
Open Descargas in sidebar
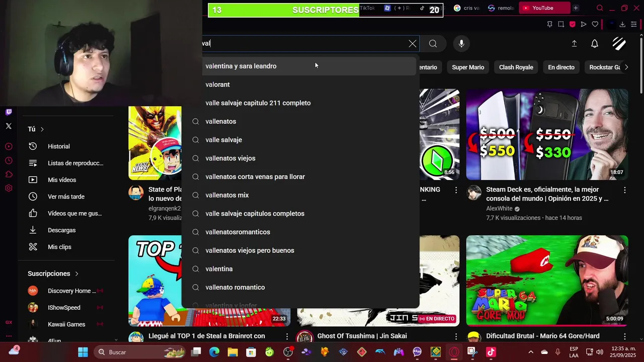click(x=66, y=230)
